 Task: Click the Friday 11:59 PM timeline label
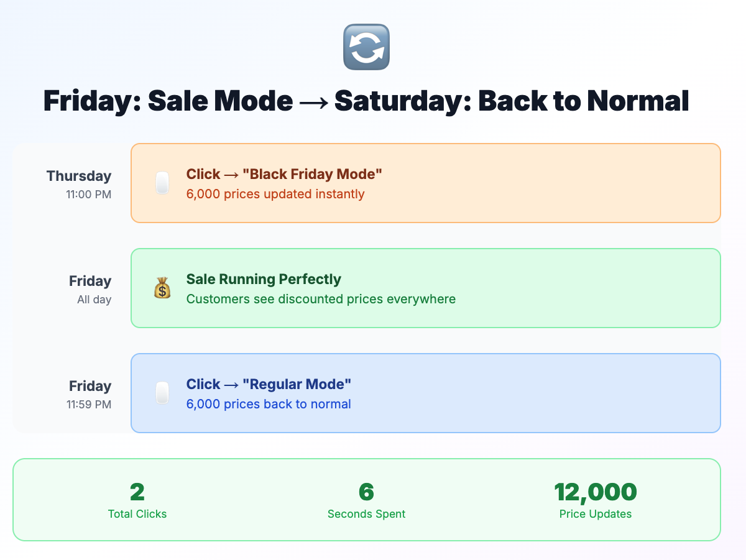89,394
